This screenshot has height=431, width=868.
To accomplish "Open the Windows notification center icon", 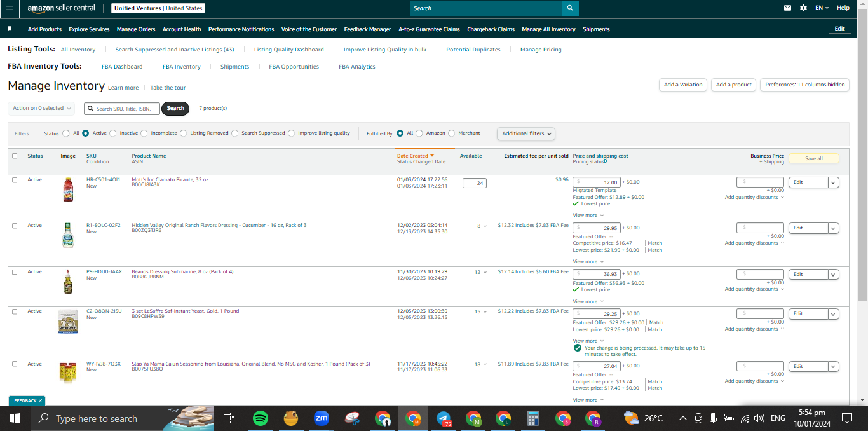I will coord(846,418).
